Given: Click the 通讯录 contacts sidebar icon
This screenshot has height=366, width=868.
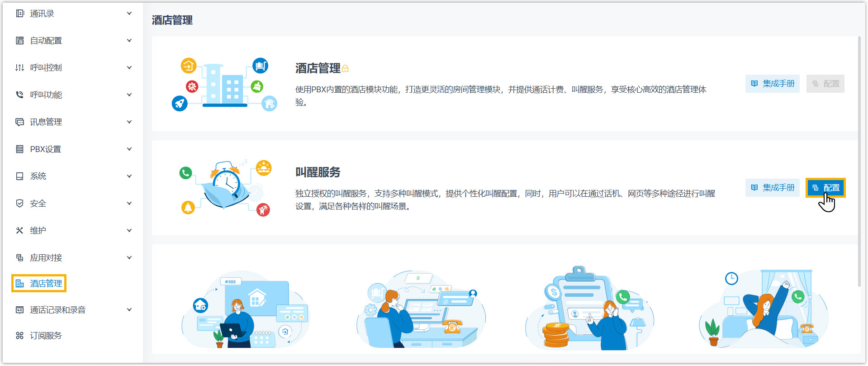Looking at the screenshot, I should tap(20, 14).
